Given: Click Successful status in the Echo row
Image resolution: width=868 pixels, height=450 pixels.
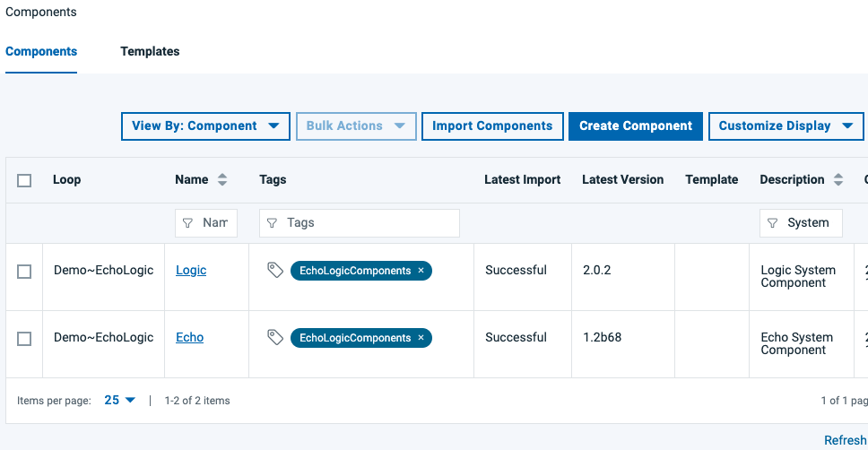Looking at the screenshot, I should click(516, 337).
